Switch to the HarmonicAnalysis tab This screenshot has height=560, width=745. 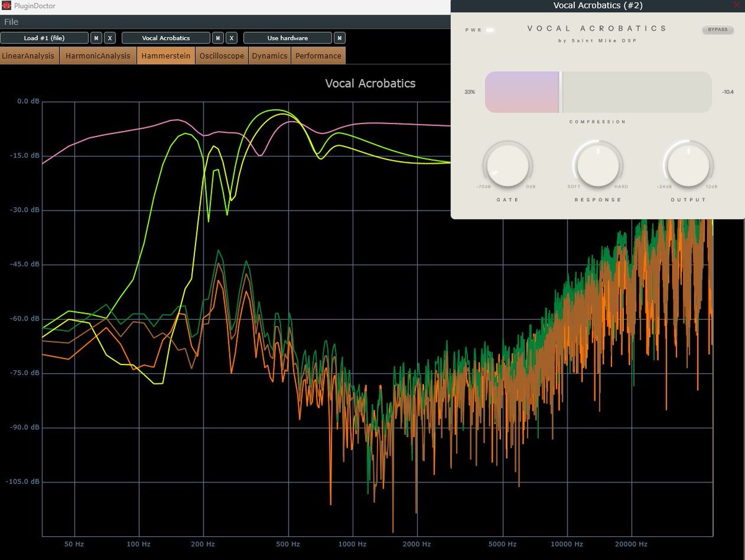pyautogui.click(x=97, y=56)
